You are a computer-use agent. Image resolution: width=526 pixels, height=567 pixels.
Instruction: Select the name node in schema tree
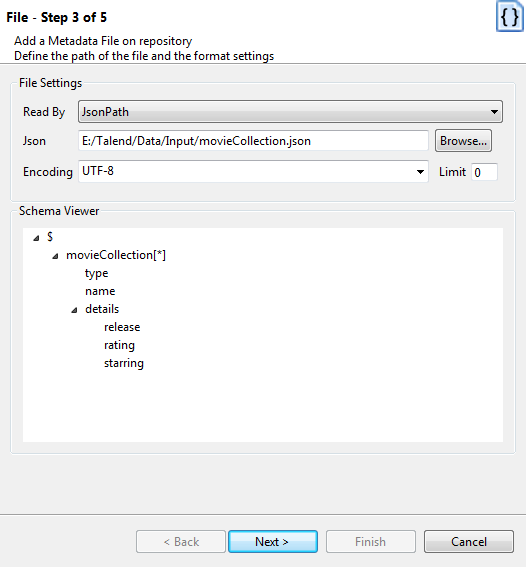pyautogui.click(x=100, y=291)
